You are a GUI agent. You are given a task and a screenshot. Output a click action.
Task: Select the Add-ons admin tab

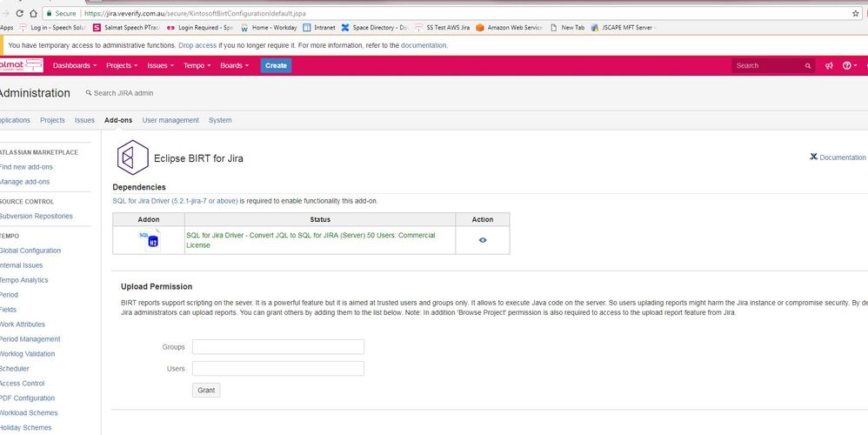[118, 120]
